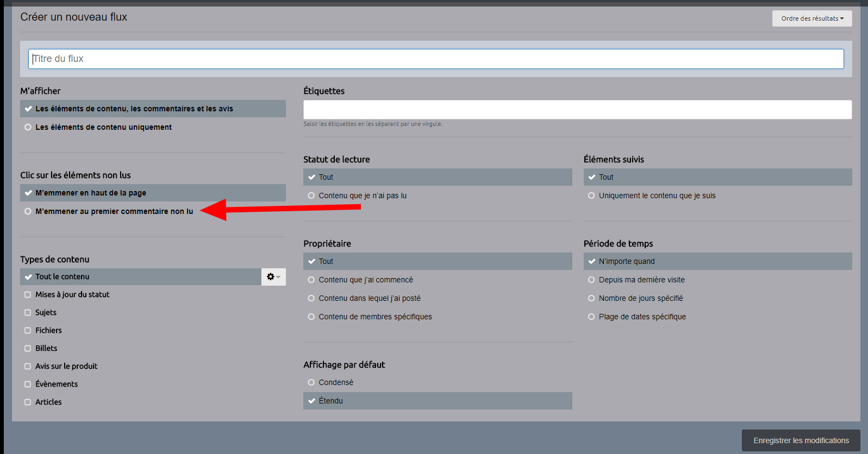
Task: Open the content types gear settings
Action: [x=273, y=277]
